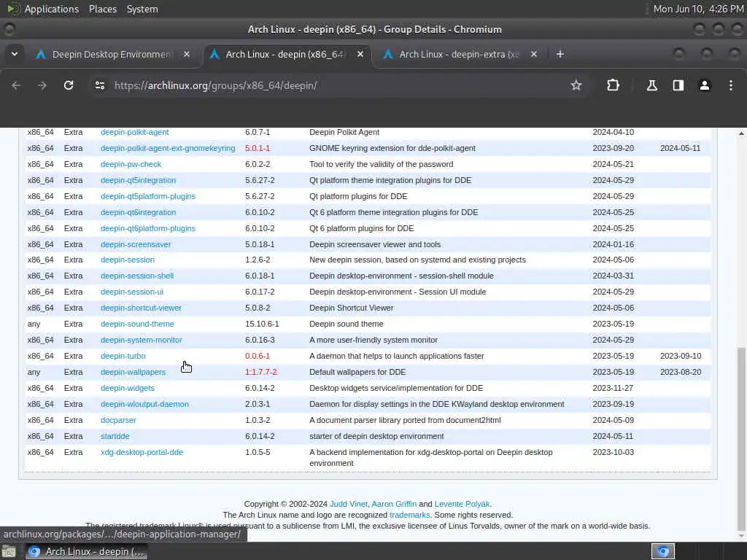The image size is (747, 560).
Task: Open startdde package link
Action: (x=115, y=436)
